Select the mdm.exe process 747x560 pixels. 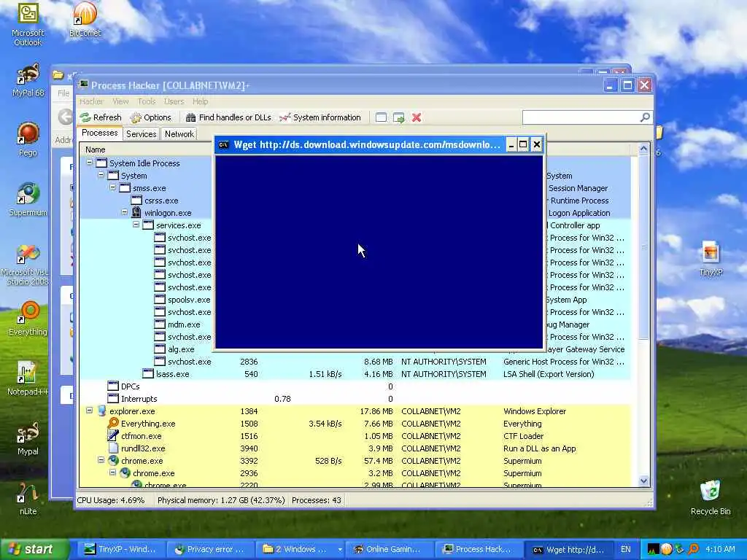click(184, 324)
